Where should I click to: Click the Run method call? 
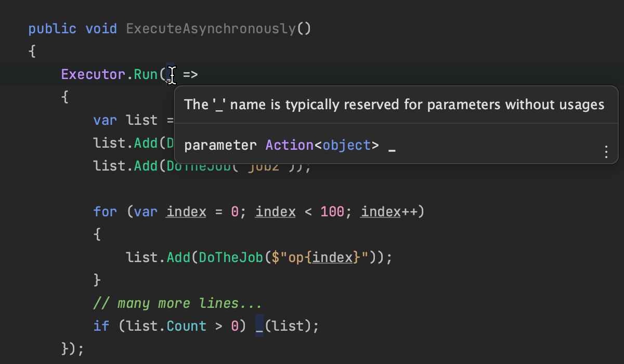tap(146, 74)
